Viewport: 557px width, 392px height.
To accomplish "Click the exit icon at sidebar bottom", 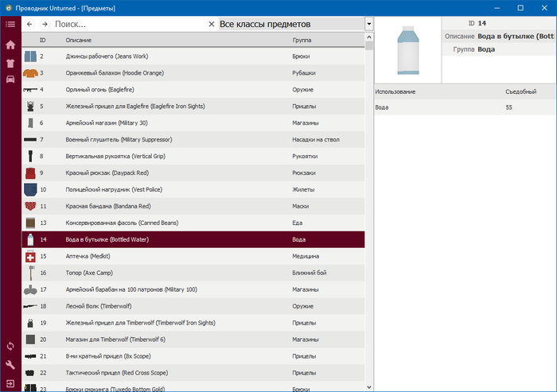I will 10,383.
